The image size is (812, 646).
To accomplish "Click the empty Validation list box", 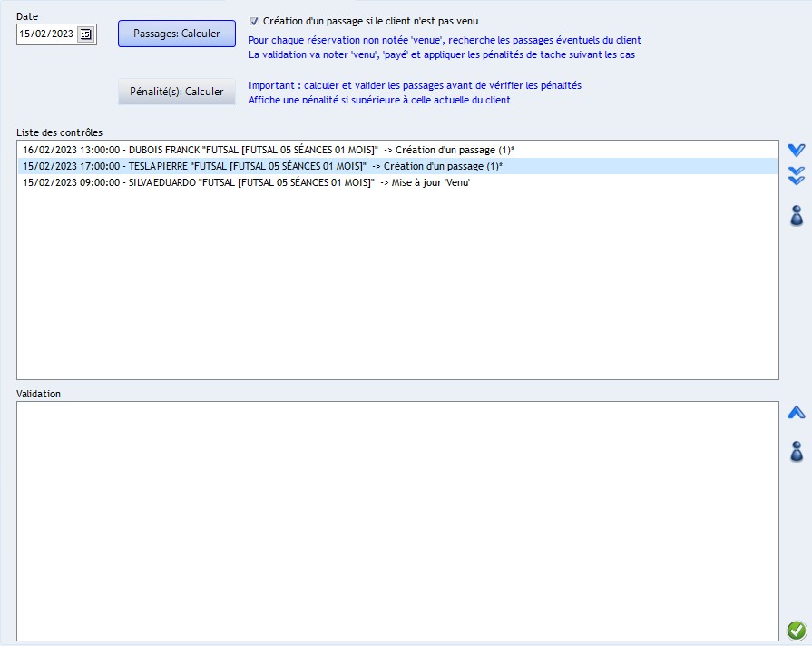I will [x=396, y=521].
